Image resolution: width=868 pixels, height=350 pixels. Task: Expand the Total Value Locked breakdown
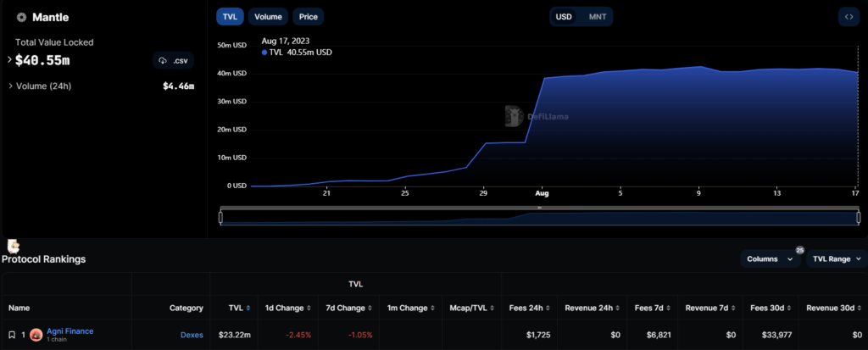pyautogui.click(x=9, y=59)
